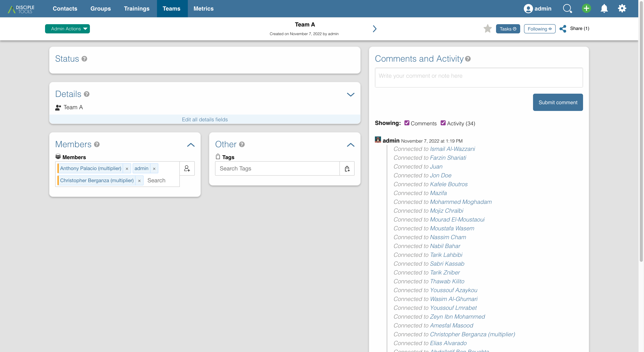Toggle the Activity (34) checkbox

pyautogui.click(x=443, y=123)
